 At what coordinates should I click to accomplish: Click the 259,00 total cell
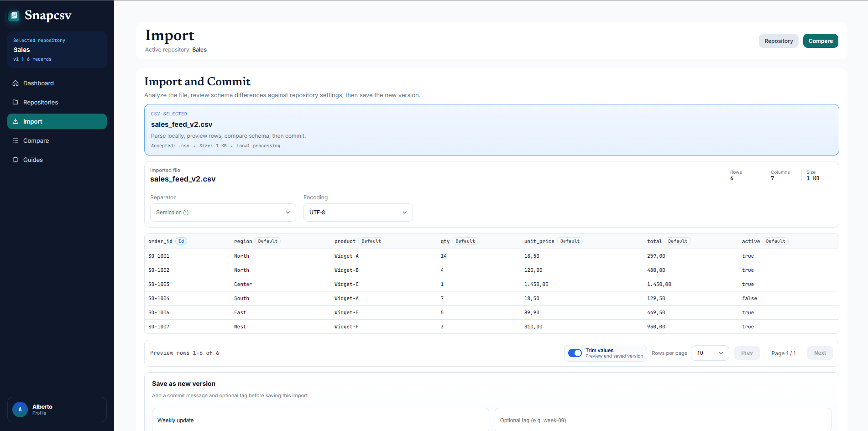(x=656, y=256)
